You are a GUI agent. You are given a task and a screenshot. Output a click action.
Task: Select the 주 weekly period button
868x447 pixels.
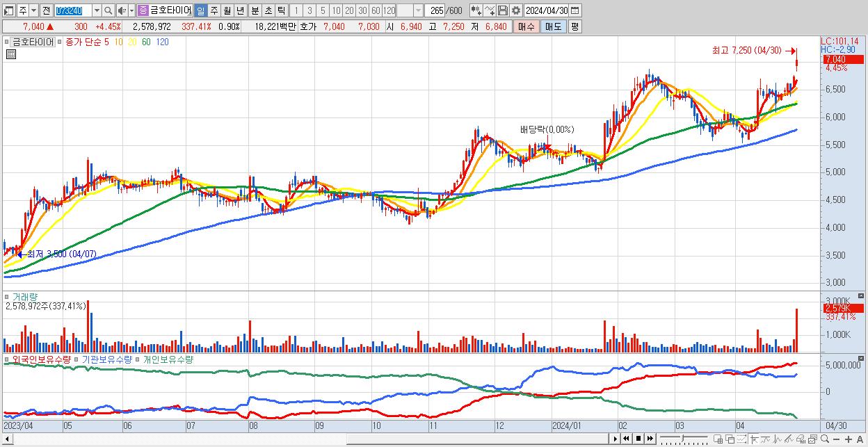214,10
